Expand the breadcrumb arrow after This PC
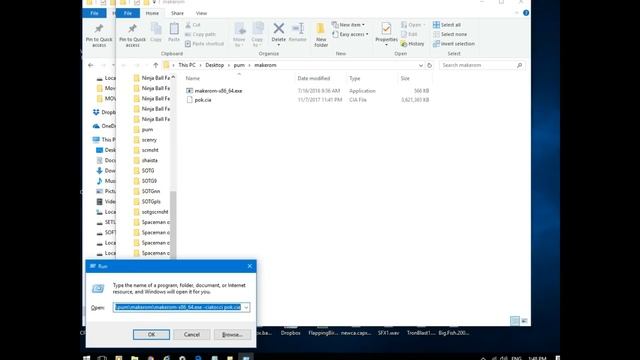640x360 pixels. [x=200, y=65]
